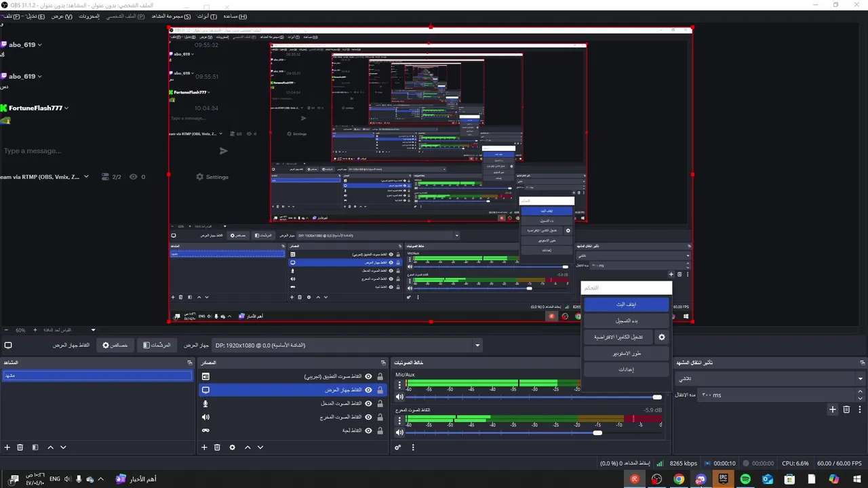Remove selected scene with trash icon

coord(20,447)
